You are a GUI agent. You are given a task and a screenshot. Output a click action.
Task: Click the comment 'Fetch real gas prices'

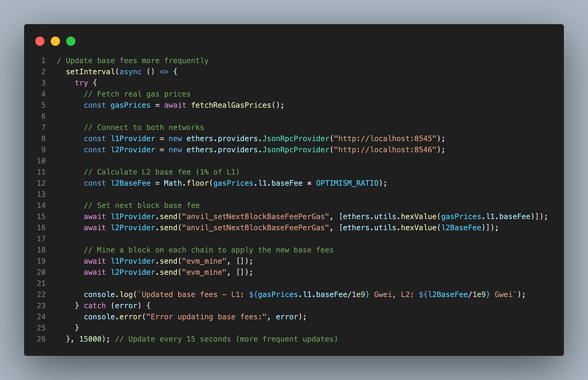pos(137,94)
